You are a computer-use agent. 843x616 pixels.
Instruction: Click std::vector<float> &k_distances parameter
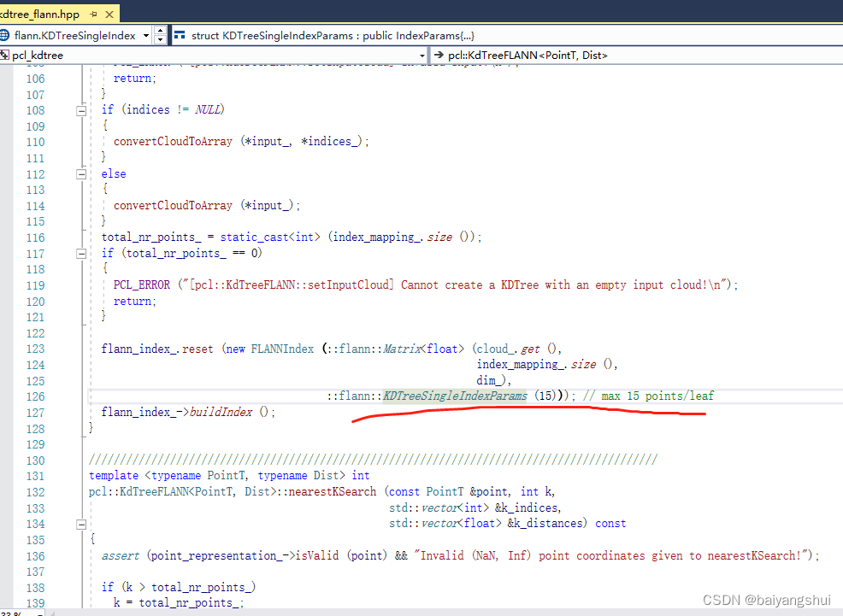pyautogui.click(x=488, y=524)
